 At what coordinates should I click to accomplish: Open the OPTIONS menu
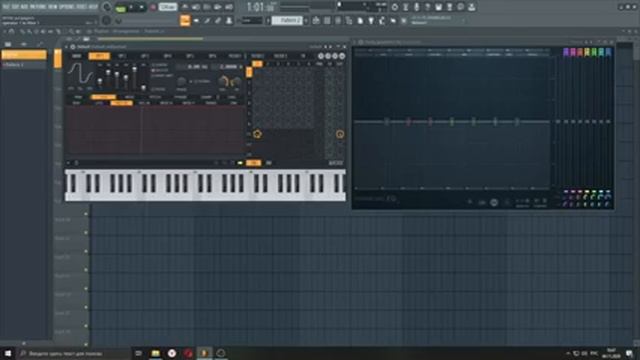[x=67, y=7]
